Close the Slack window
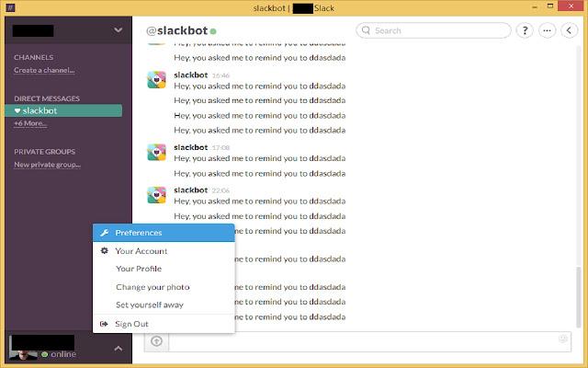Screen dimensions: 588x368 [571, 6]
